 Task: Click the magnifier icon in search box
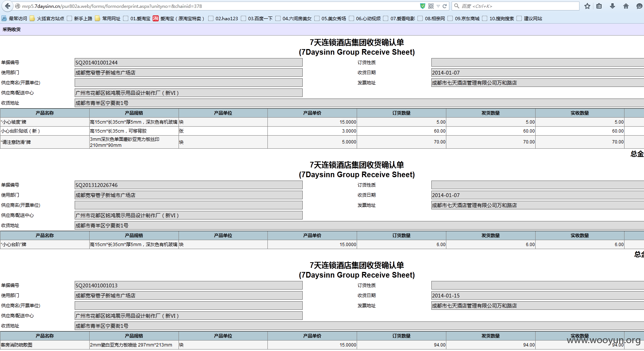(456, 6)
